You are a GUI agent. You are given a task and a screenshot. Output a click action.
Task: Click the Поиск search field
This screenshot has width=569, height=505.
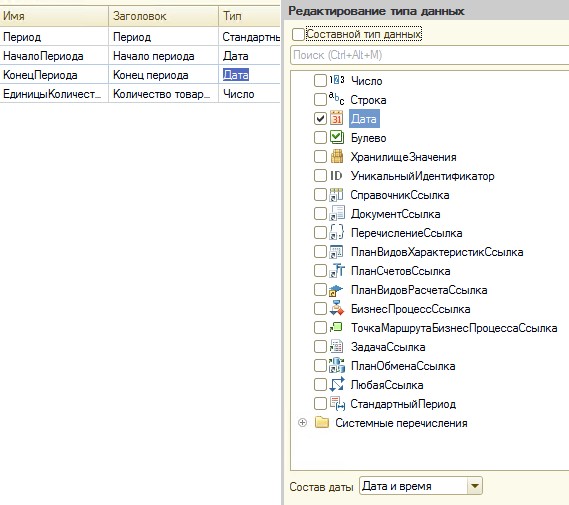(x=430, y=55)
